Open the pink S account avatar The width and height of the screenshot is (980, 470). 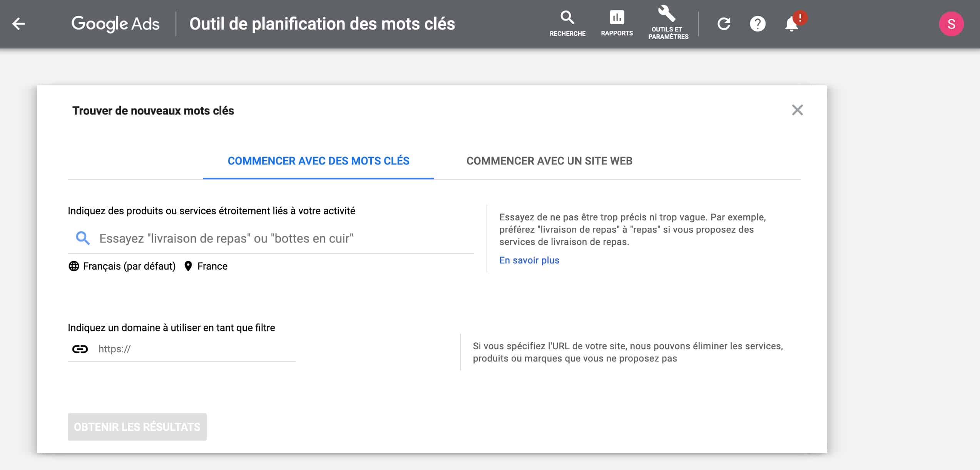[951, 24]
